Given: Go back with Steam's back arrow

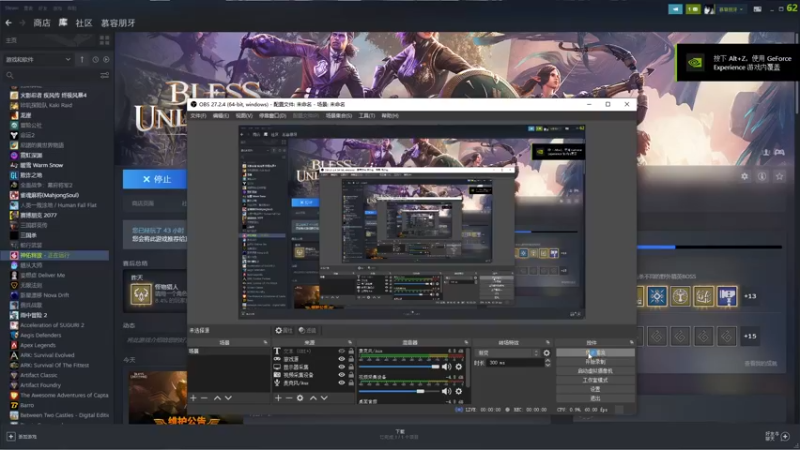Looking at the screenshot, I should tap(9, 23).
